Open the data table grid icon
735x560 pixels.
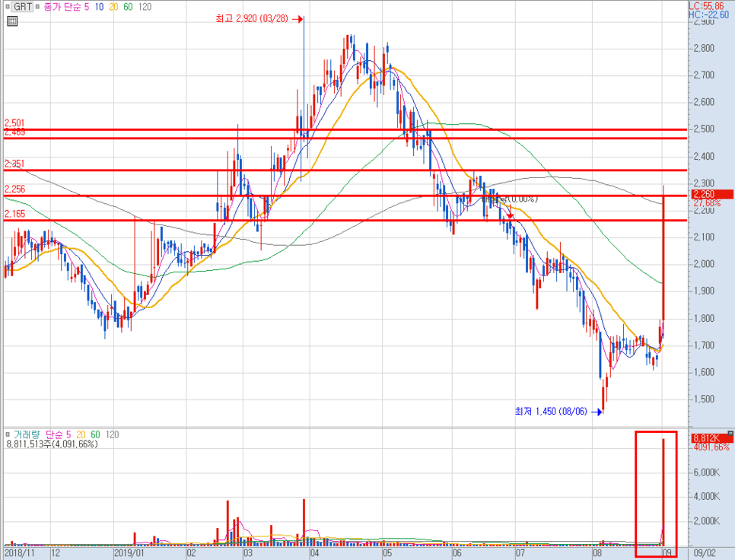[x=12, y=21]
